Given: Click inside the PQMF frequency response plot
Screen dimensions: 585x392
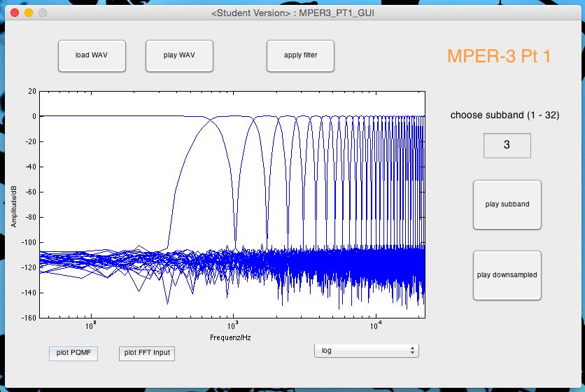Looking at the screenshot, I should click(232, 204).
